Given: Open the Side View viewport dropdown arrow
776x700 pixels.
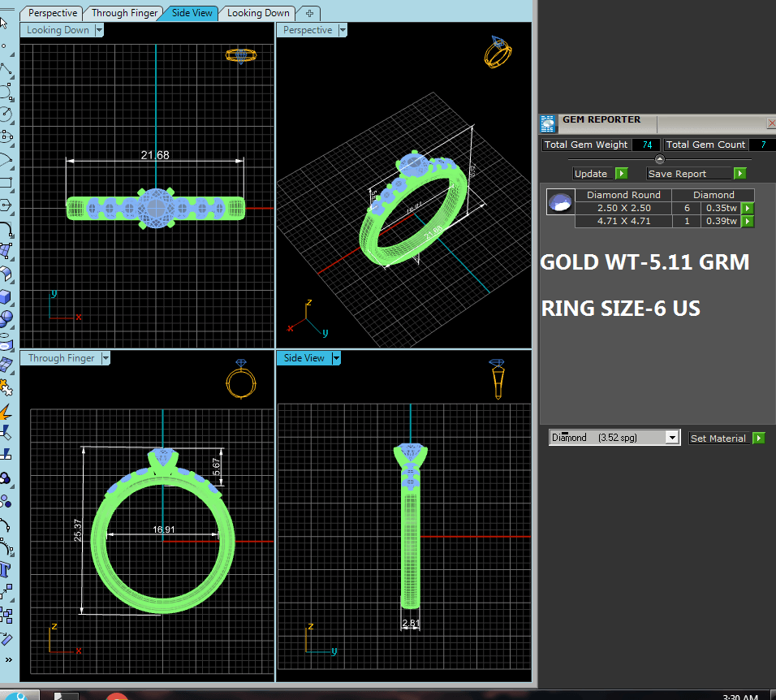Looking at the screenshot, I should coord(337,358).
